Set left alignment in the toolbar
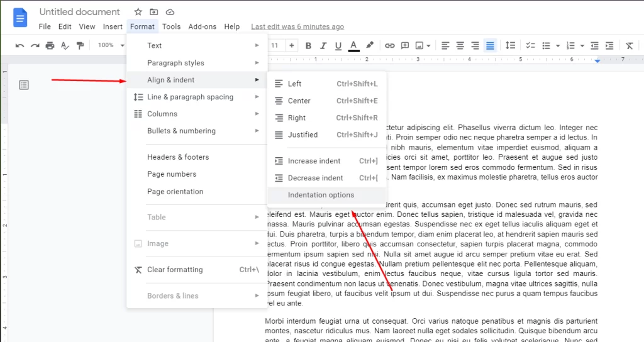 tap(445, 45)
